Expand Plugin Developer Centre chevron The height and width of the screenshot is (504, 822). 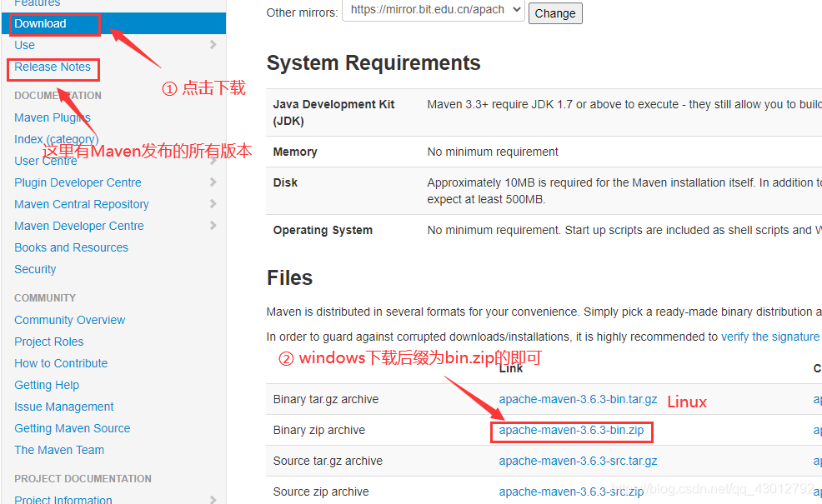coord(213,182)
